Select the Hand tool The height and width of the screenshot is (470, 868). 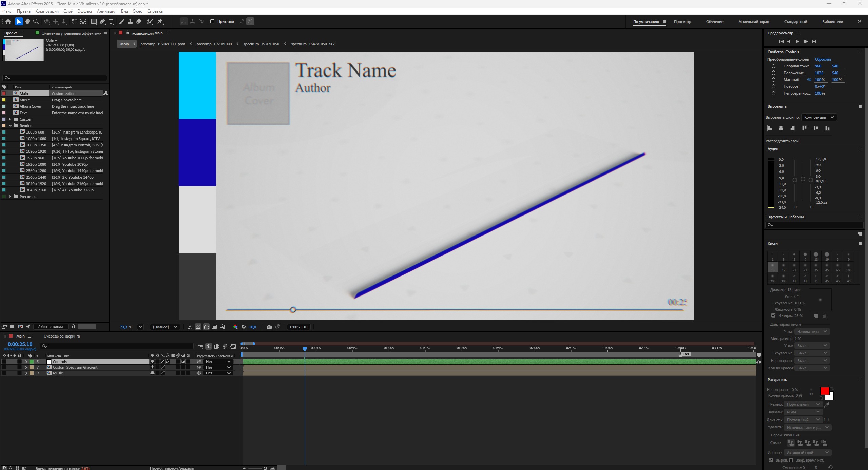[27, 21]
